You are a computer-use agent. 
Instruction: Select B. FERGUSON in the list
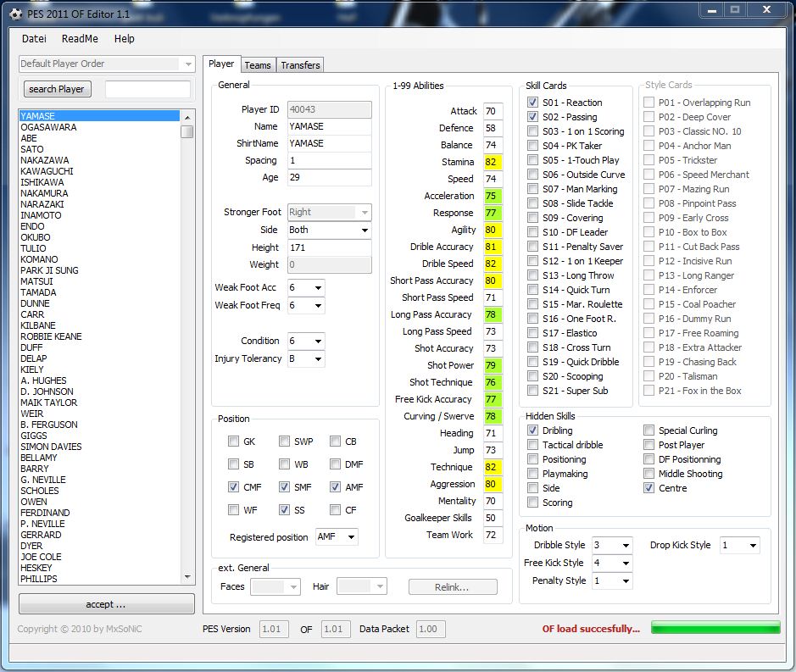coord(99,425)
